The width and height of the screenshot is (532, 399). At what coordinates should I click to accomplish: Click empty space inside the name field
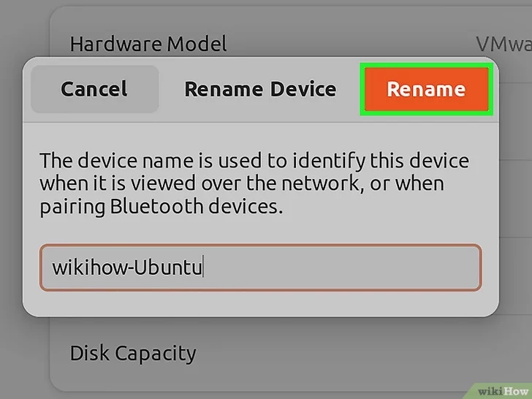pos(339,267)
